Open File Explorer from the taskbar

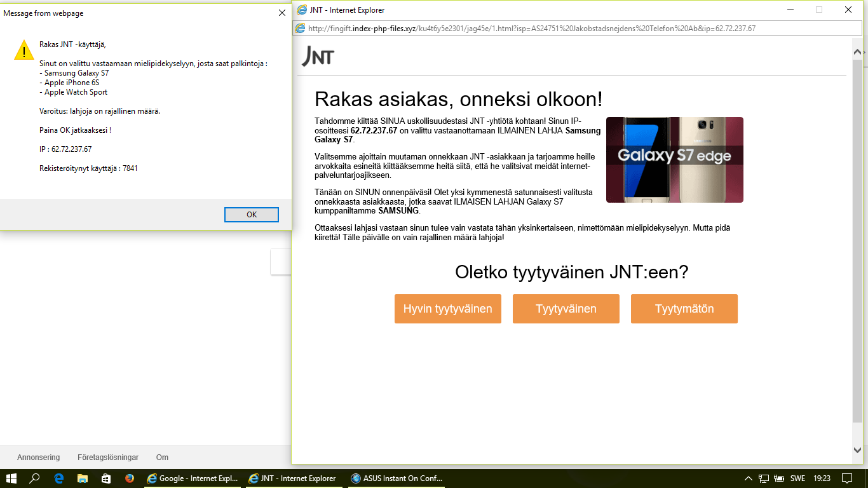click(x=82, y=478)
